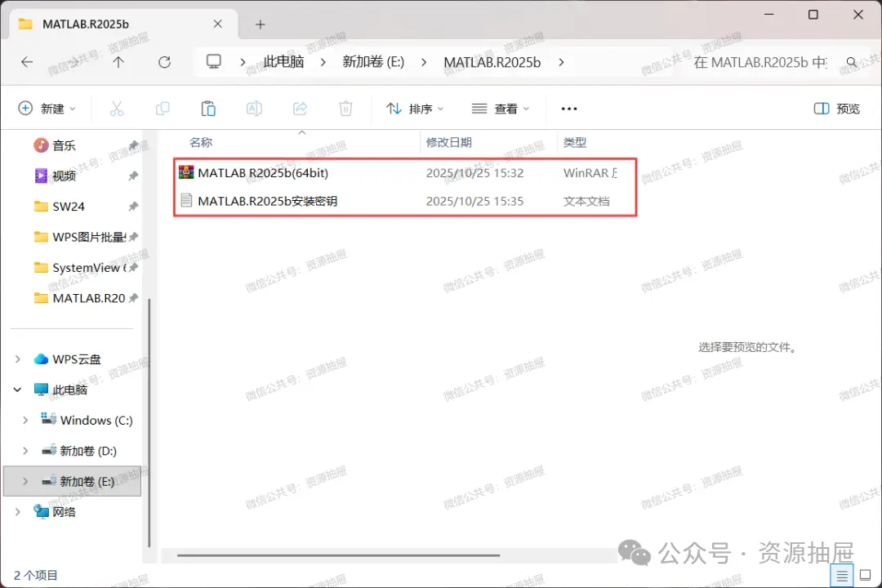Expand the Windows (C:) tree node
The height and width of the screenshot is (588, 882).
tap(25, 421)
